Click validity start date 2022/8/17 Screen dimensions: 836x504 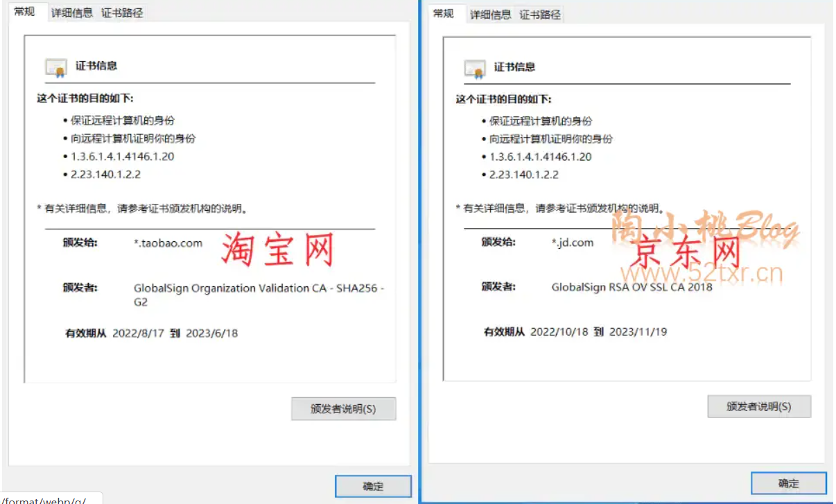(138, 333)
